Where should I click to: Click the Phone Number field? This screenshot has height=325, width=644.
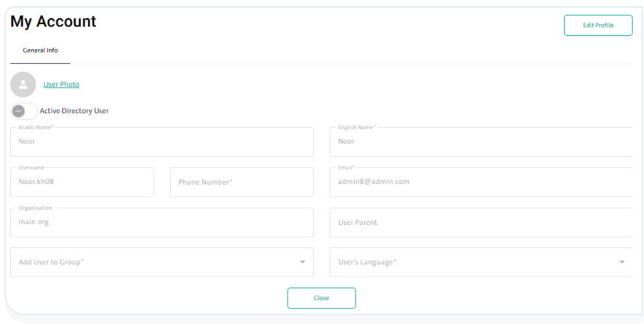(x=241, y=182)
